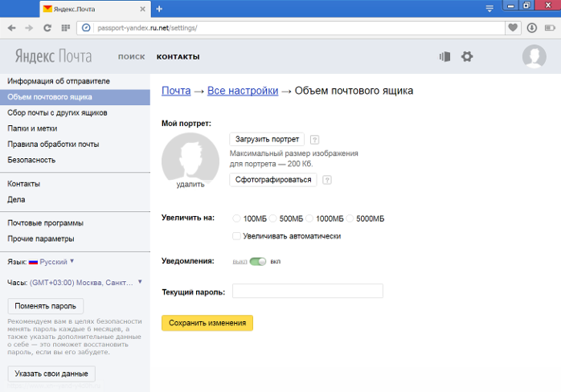
Task: Click the browser back arrow
Action: [12, 27]
